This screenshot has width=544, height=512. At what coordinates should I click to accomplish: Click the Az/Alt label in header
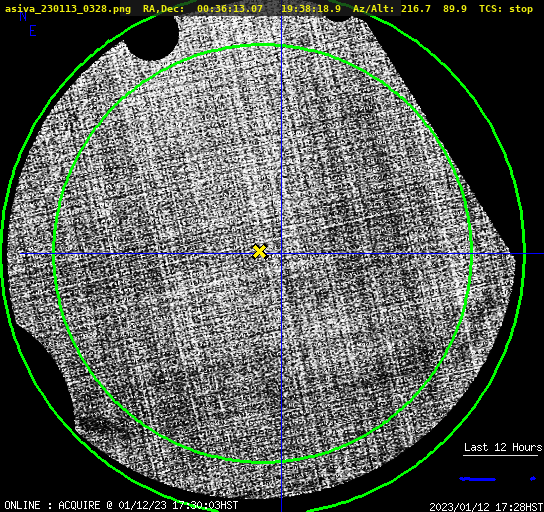tap(373, 9)
